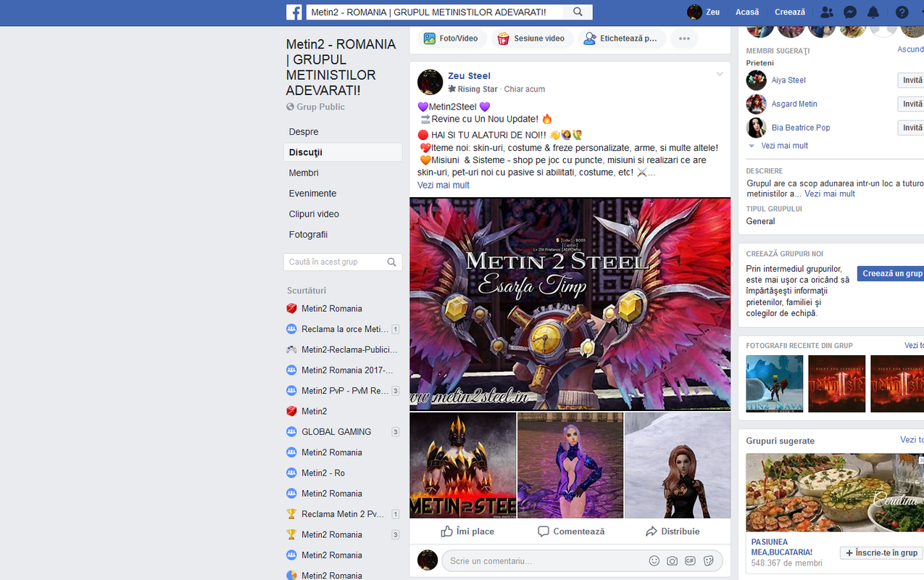Click the group search magnifier icon
The width and height of the screenshot is (924, 580).
[392, 262]
